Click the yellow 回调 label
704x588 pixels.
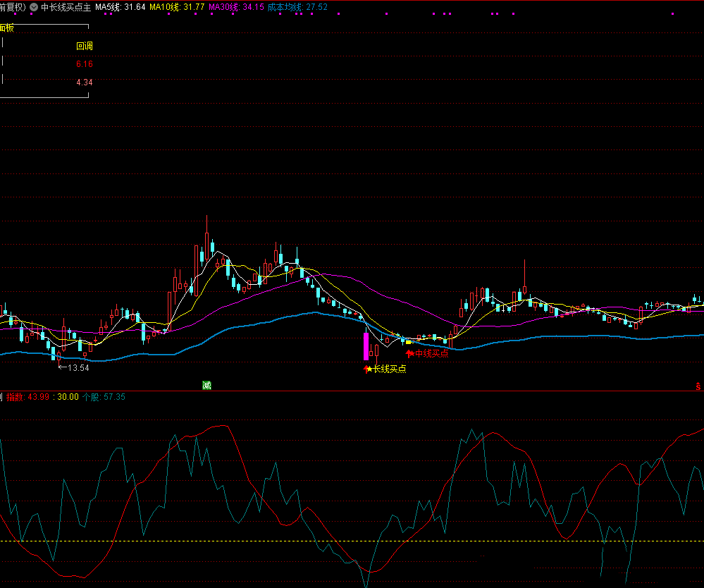coord(85,47)
